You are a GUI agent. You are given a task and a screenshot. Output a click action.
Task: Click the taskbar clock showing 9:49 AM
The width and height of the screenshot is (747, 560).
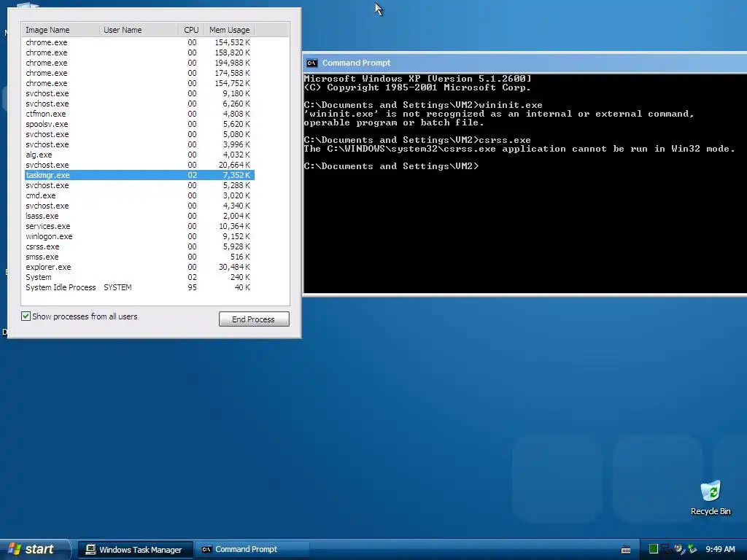tap(720, 550)
